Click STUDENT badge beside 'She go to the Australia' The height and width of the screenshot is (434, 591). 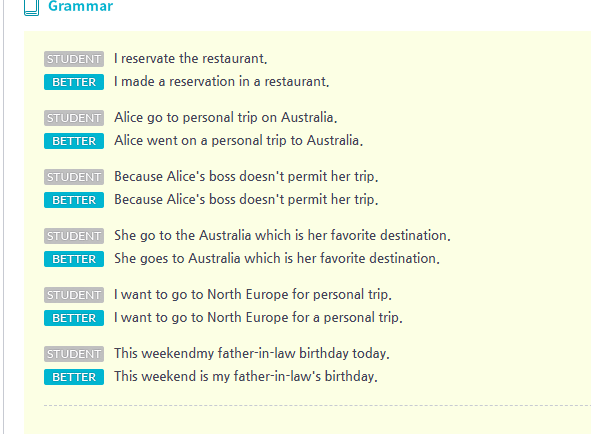point(74,236)
